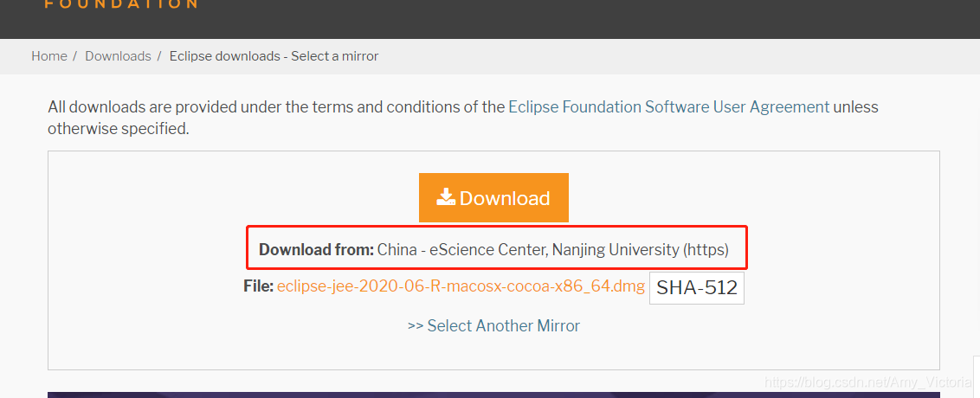Show the SHA-512 checksum

[x=697, y=288]
